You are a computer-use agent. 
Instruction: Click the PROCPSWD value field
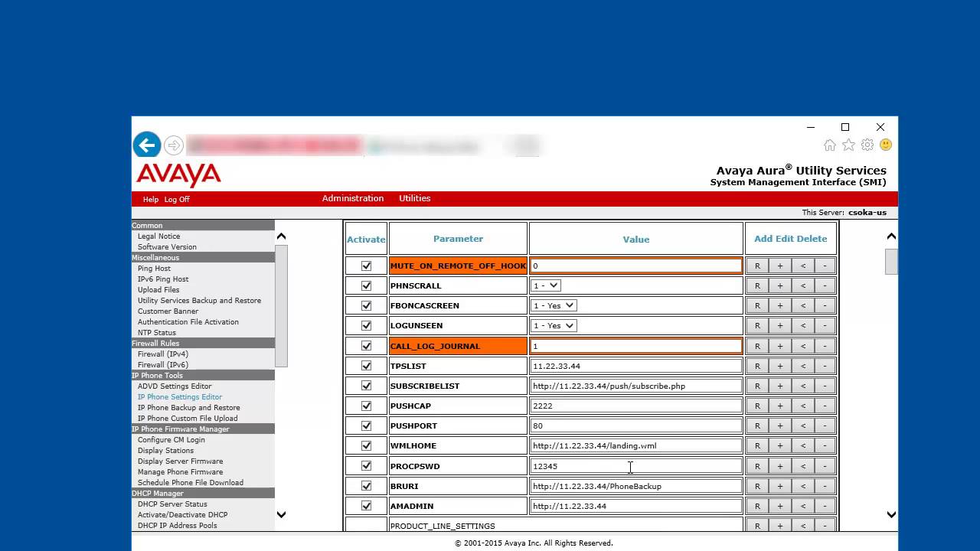click(635, 466)
